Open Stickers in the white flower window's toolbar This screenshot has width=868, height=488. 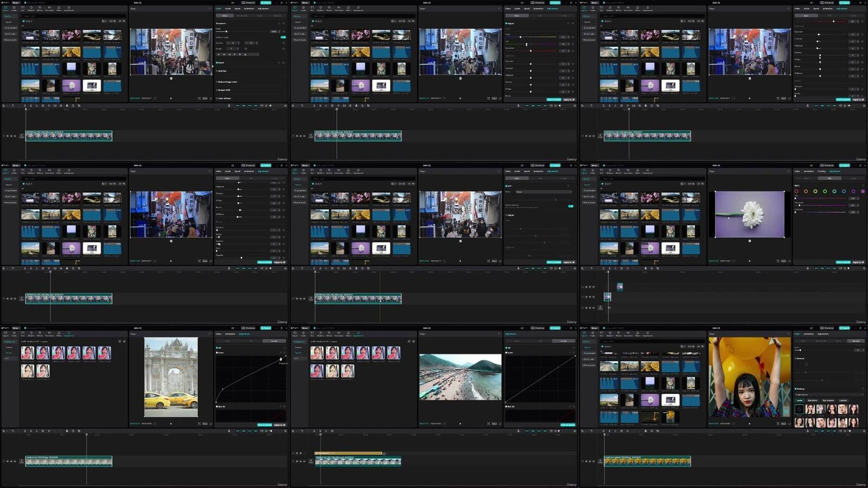[x=610, y=172]
